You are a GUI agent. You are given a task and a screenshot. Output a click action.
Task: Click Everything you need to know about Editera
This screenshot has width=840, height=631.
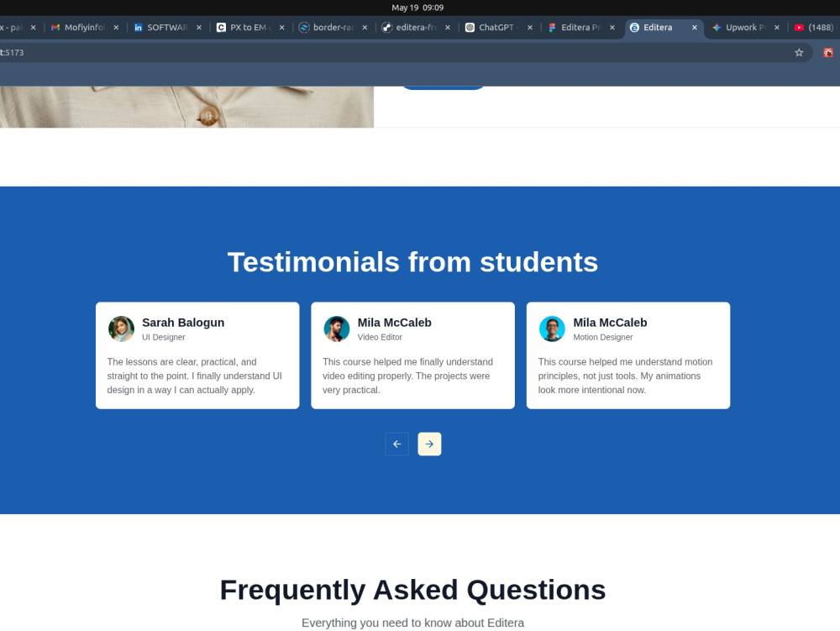tap(412, 623)
